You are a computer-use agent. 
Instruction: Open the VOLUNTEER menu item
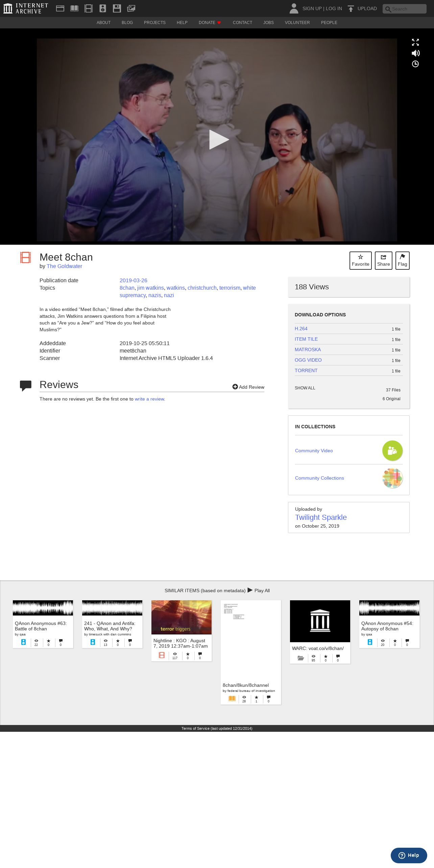pos(297,23)
